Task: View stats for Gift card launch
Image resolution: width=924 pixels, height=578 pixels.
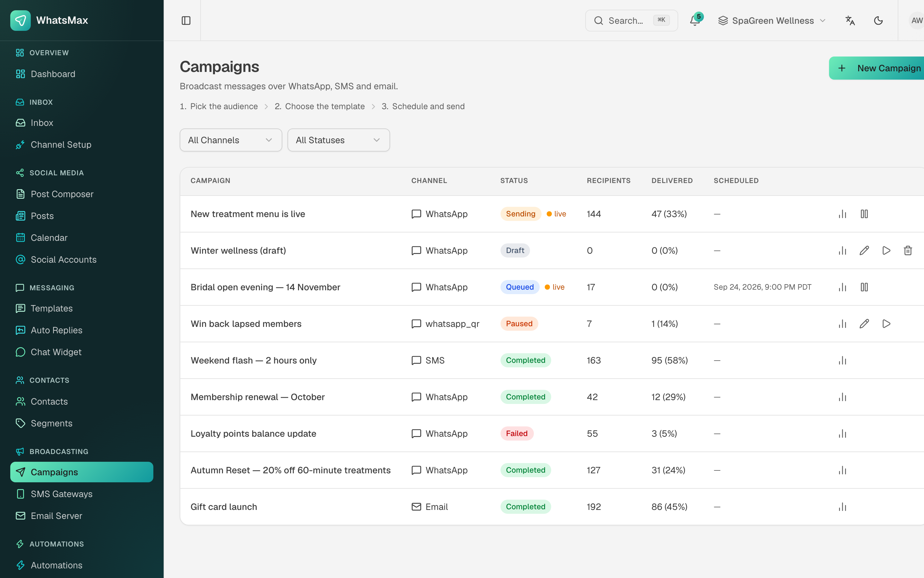Action: [842, 507]
